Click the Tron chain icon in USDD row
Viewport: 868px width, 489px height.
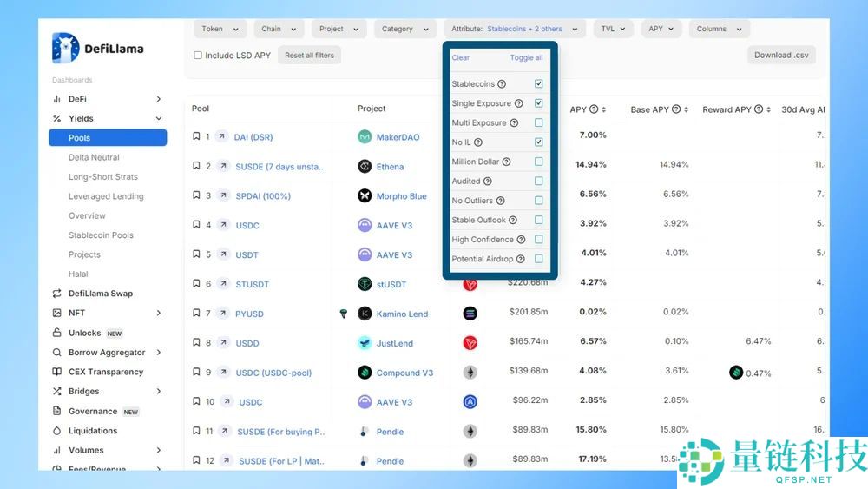pos(470,343)
